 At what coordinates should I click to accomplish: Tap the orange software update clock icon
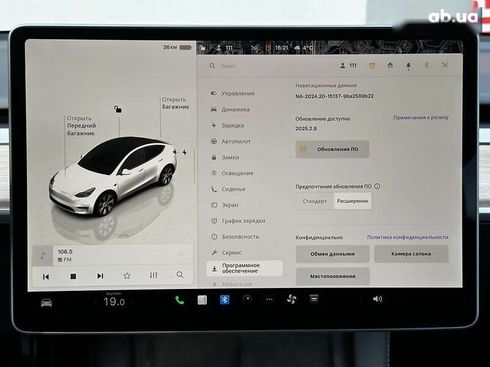tap(372, 65)
